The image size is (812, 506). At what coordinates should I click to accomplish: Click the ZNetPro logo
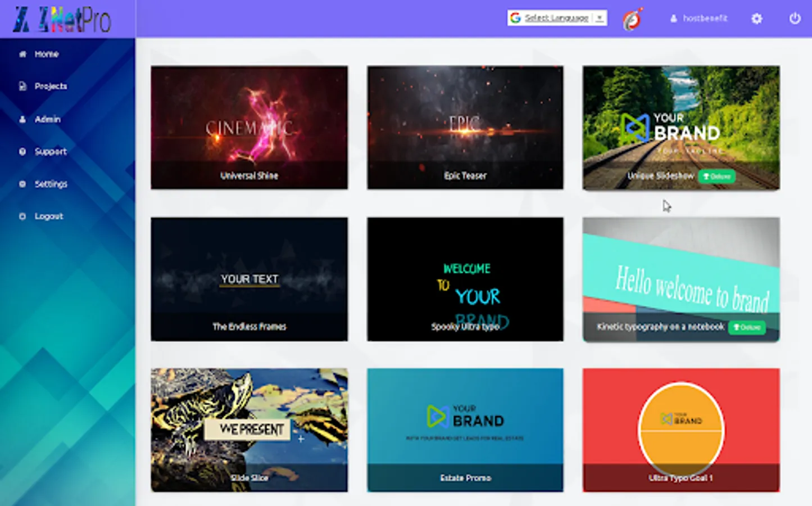(62, 20)
